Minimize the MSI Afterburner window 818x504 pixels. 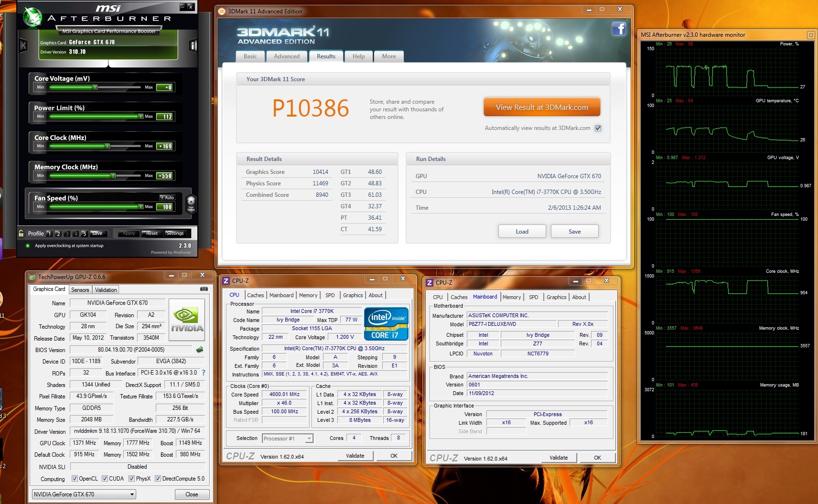[183, 7]
